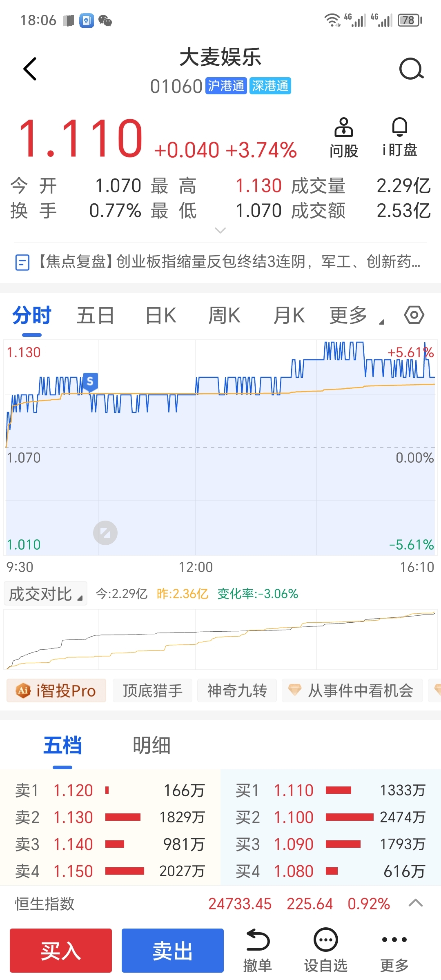Tap the red 买入 buy button
This screenshot has width=441, height=980.
click(61, 951)
